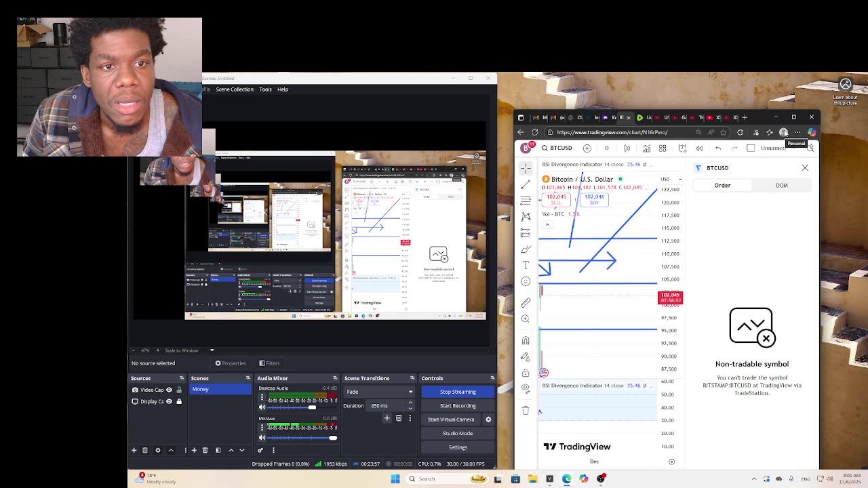This screenshot has height=488, width=868.
Task: Switch to the Order tab
Action: (722, 185)
